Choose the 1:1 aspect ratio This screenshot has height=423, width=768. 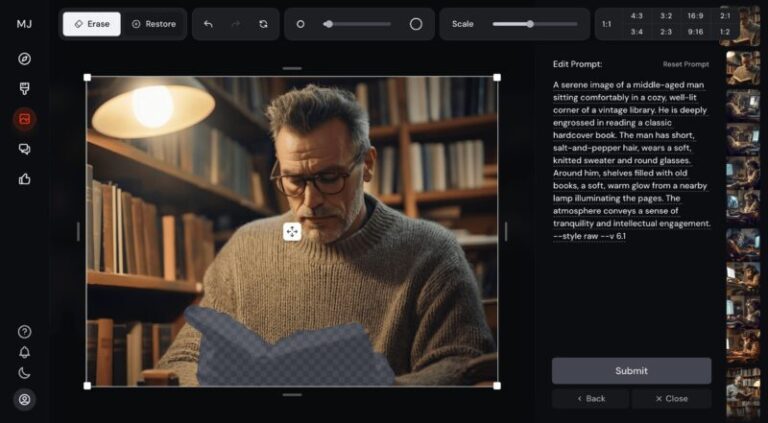[606, 24]
